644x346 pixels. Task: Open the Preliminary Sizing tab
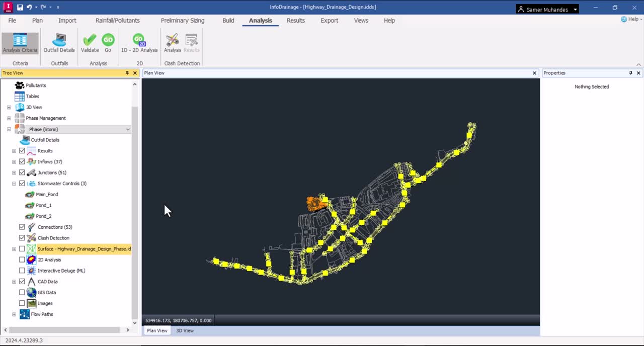click(x=183, y=21)
